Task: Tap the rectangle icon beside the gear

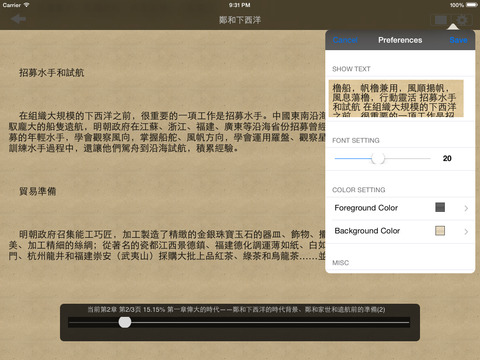Action: point(440,20)
